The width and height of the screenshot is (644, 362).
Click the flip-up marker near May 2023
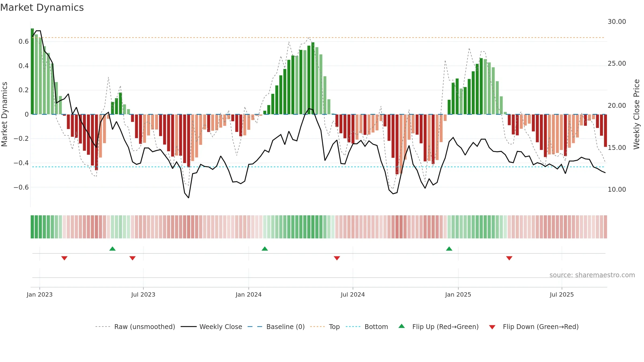(112, 249)
